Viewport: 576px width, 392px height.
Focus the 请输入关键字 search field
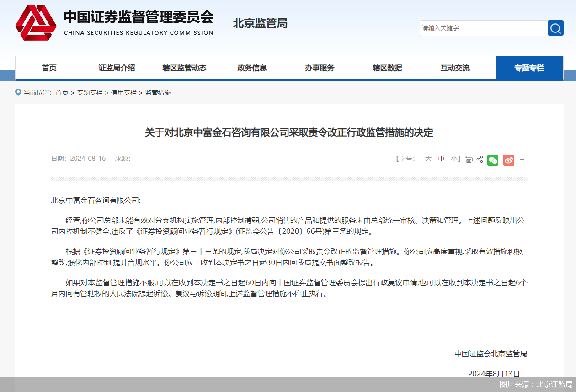(x=484, y=28)
